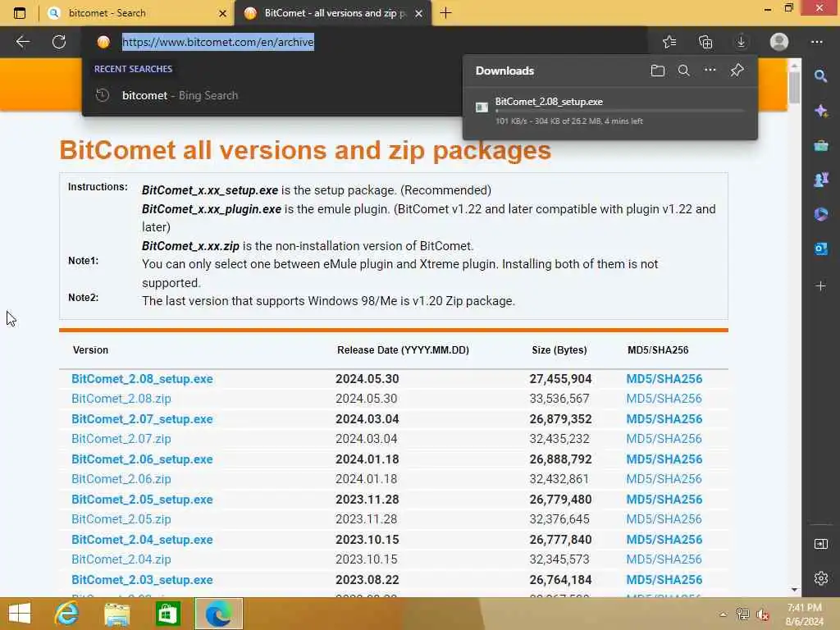Open MD5/SHA256 for BitComet_2.08.zip row

pyautogui.click(x=664, y=399)
